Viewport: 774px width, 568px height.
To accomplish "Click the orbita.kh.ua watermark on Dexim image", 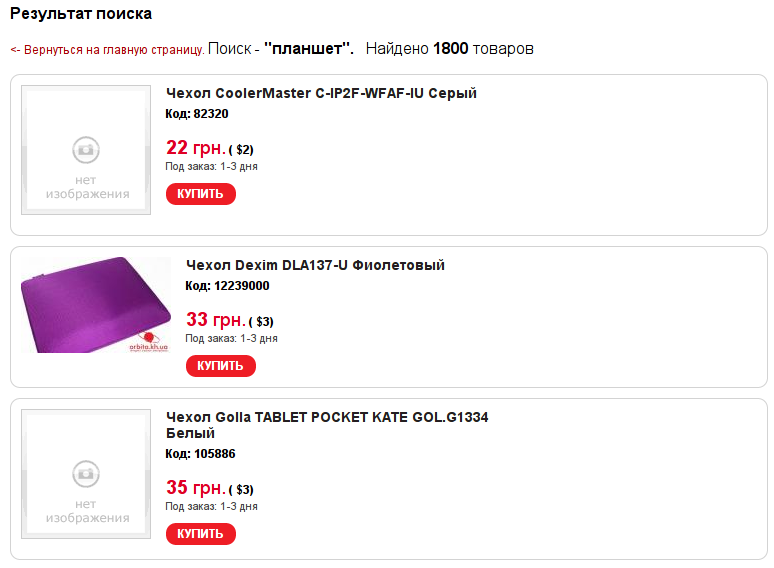I will coord(148,345).
